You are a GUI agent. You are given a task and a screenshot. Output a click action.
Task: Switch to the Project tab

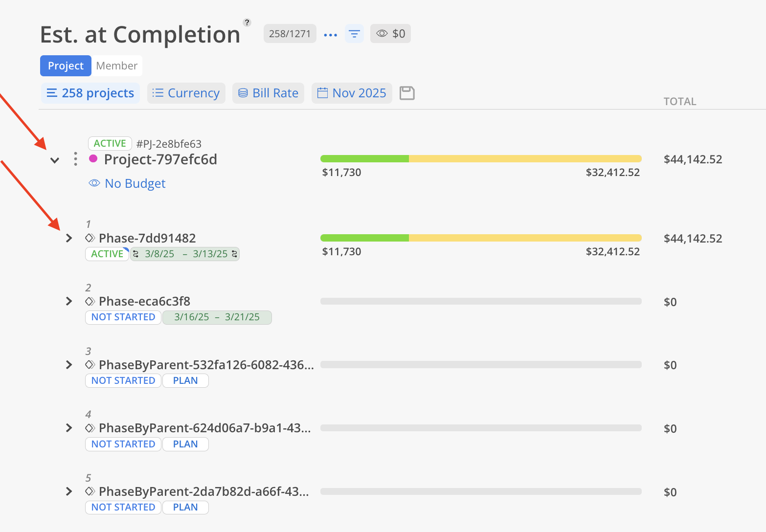coord(66,66)
